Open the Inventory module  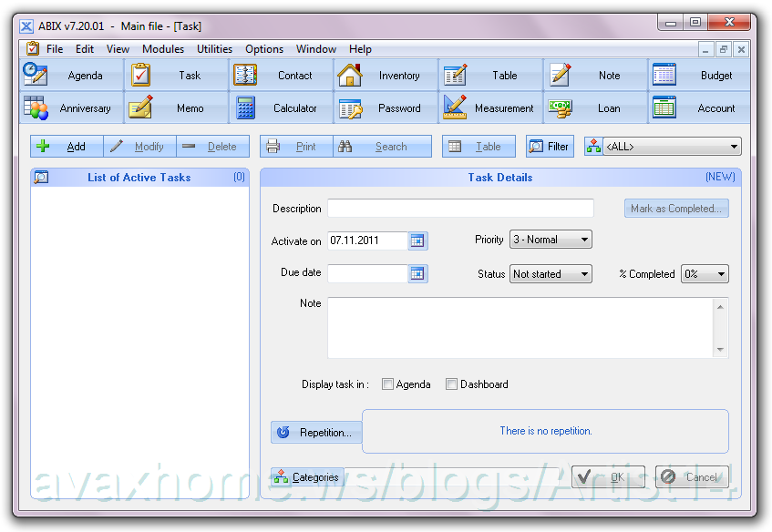point(386,76)
